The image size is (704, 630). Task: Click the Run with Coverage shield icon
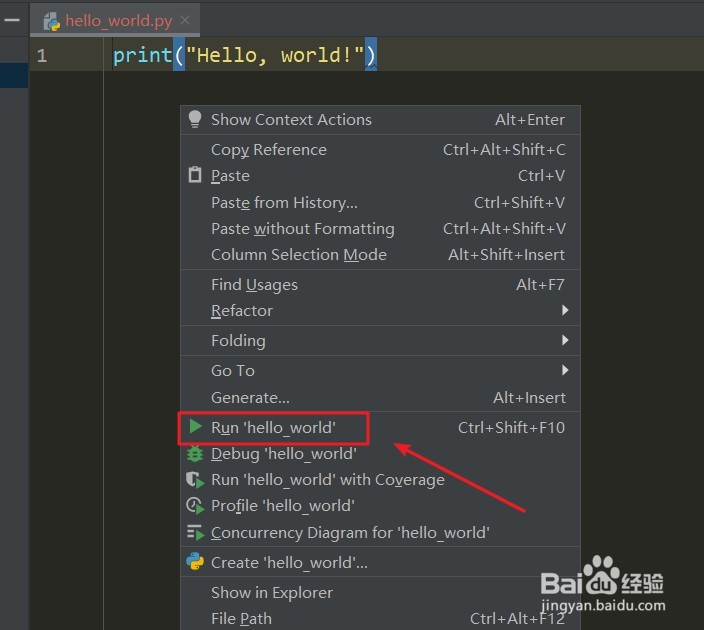195,480
